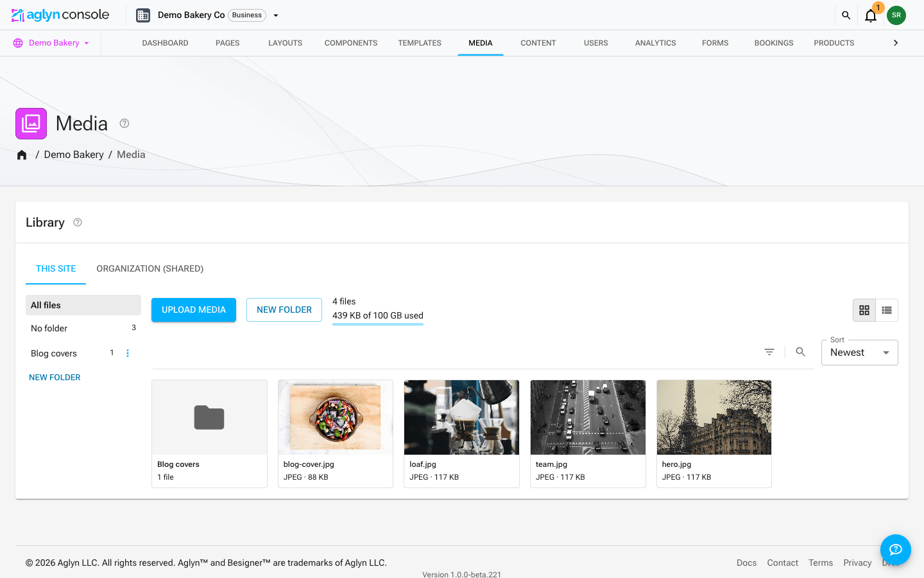Open the Dashboard tab

coord(165,43)
